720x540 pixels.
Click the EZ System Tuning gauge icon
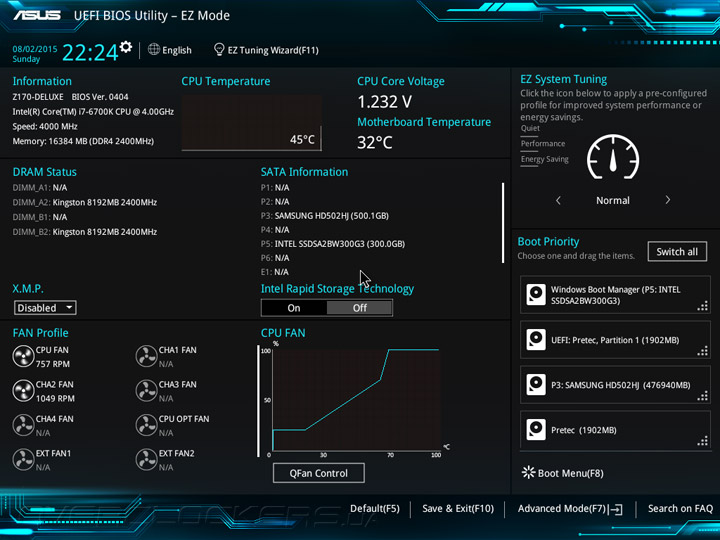click(613, 157)
